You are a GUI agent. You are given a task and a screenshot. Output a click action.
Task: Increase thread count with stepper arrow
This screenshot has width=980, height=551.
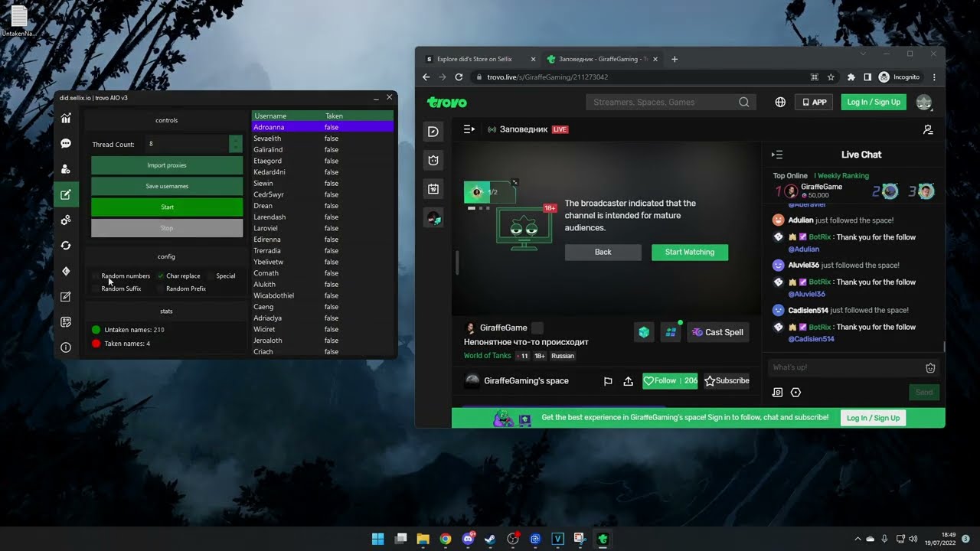pos(236,140)
